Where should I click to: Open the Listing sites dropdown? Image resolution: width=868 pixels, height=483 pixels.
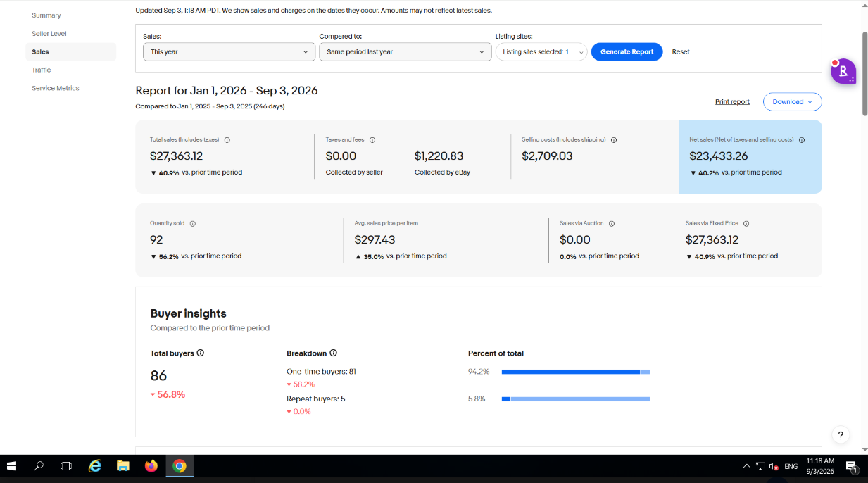[x=541, y=52]
